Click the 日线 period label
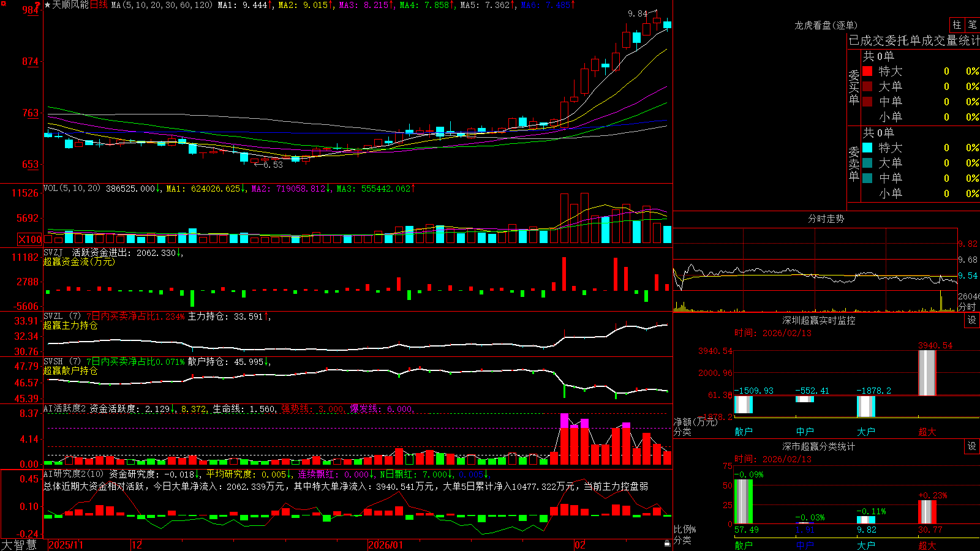The image size is (980, 551). (x=99, y=5)
